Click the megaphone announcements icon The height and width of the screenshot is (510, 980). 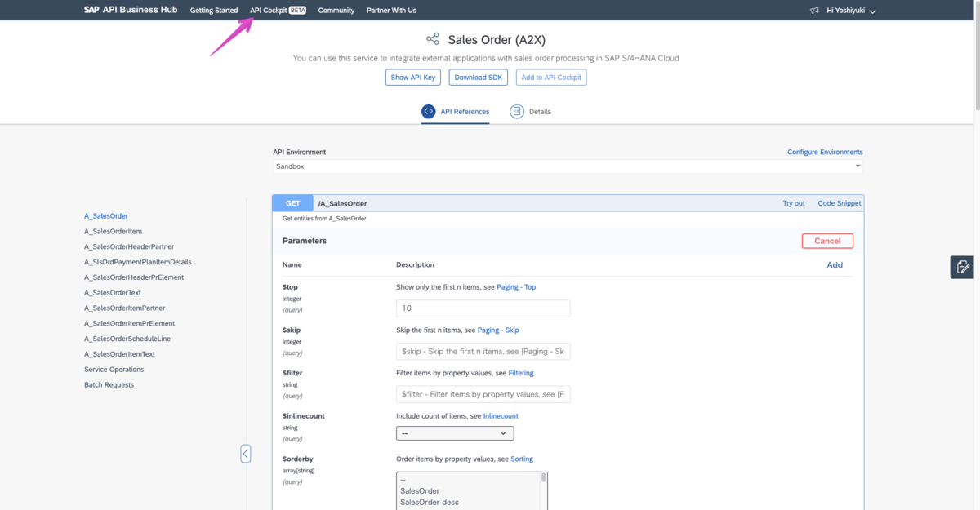tap(814, 11)
